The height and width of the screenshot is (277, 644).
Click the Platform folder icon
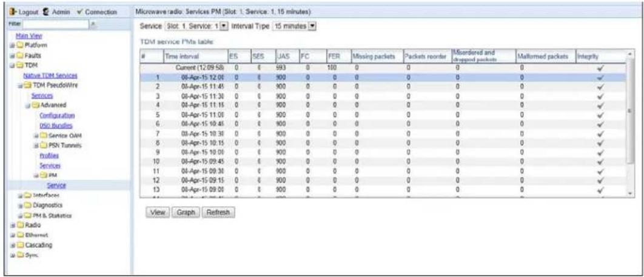point(19,45)
